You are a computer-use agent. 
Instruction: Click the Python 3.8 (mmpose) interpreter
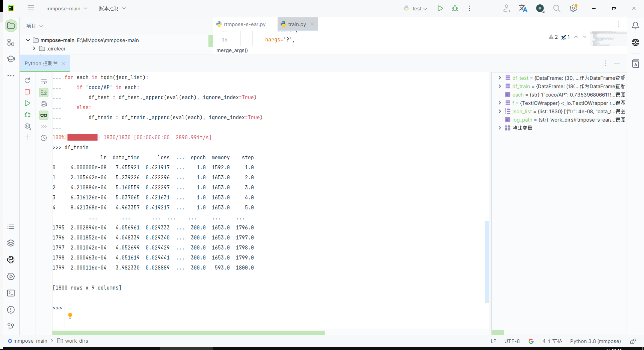click(x=595, y=341)
